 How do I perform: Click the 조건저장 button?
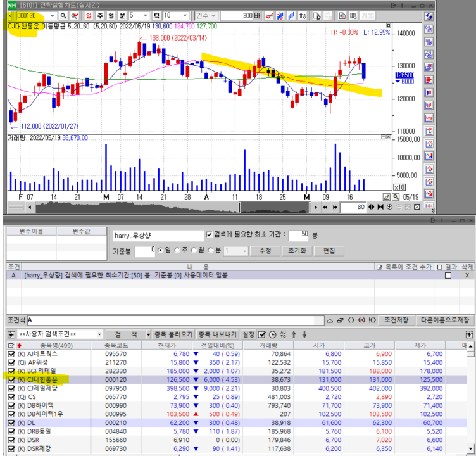coord(398,320)
